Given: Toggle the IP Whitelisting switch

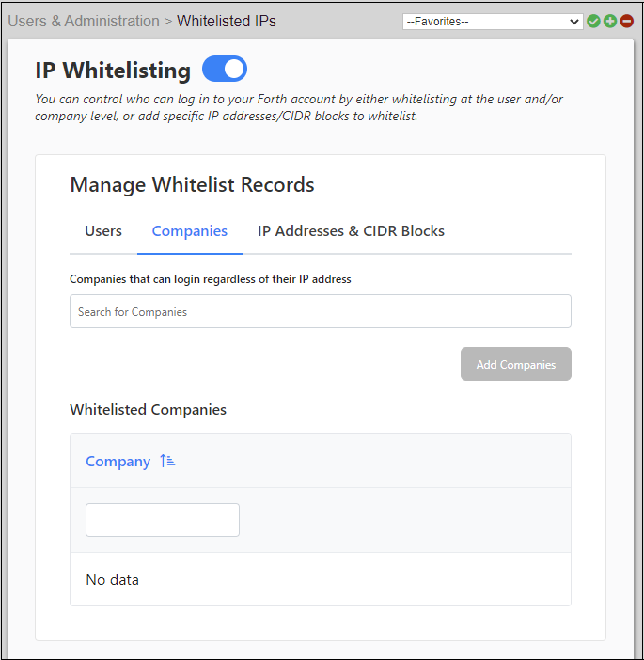Looking at the screenshot, I should pyautogui.click(x=225, y=69).
